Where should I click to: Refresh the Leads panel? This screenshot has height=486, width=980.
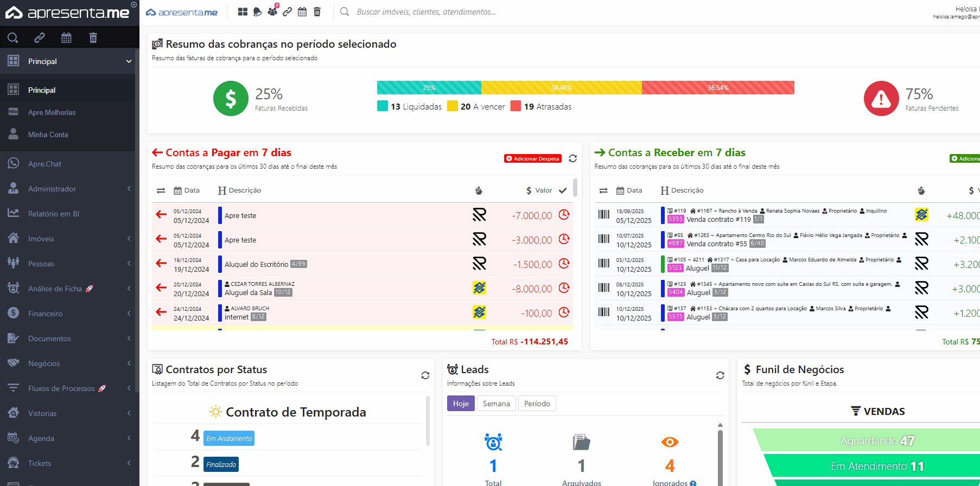coord(720,375)
